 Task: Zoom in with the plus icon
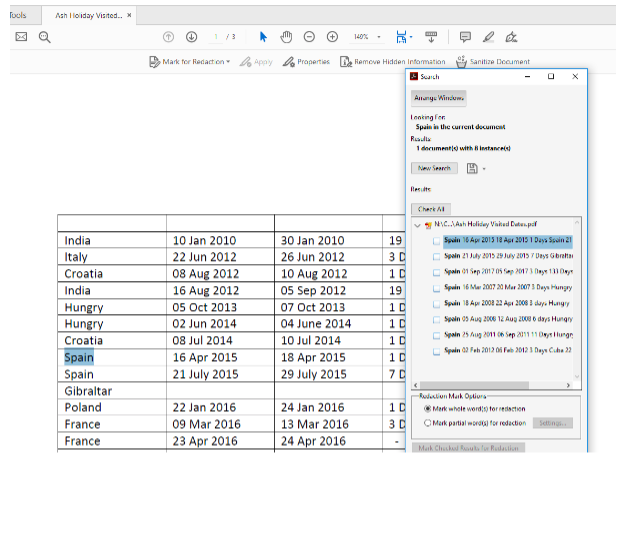coord(332,37)
